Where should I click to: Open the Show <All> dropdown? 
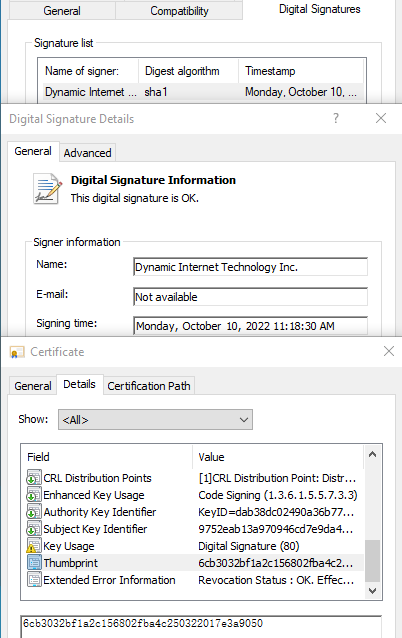click(155, 420)
